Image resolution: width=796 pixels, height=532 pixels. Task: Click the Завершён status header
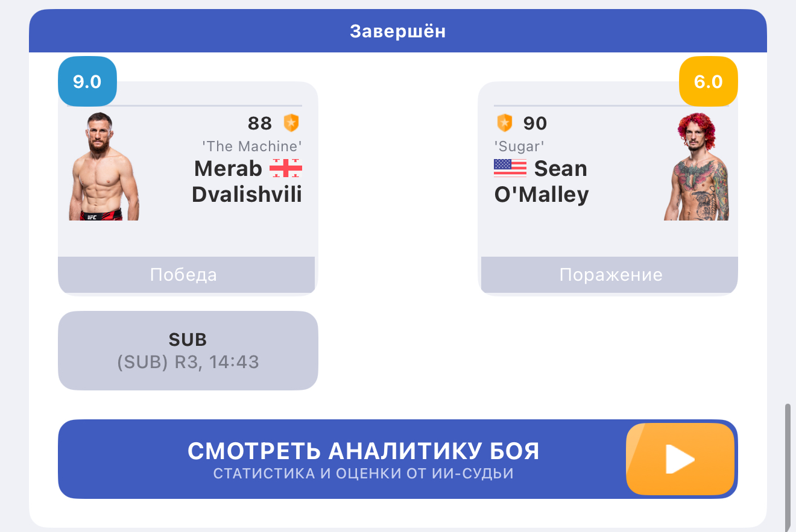(x=398, y=31)
